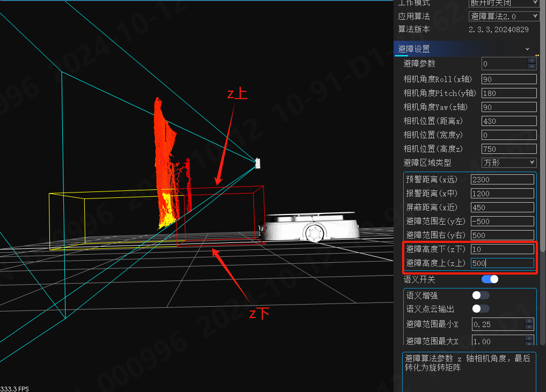Enable the 语义点云输出 toggle
Viewport: 546px width, 392px height.
click(x=481, y=308)
